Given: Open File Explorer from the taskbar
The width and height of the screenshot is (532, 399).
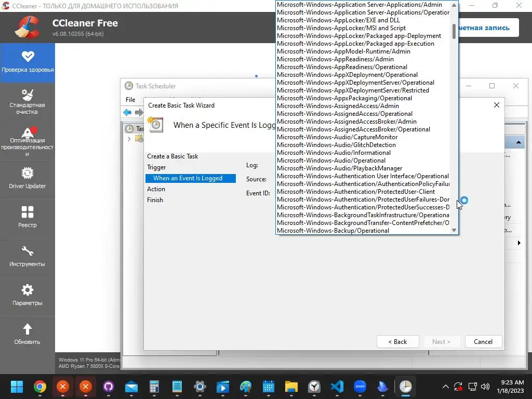Looking at the screenshot, I should coord(291,387).
